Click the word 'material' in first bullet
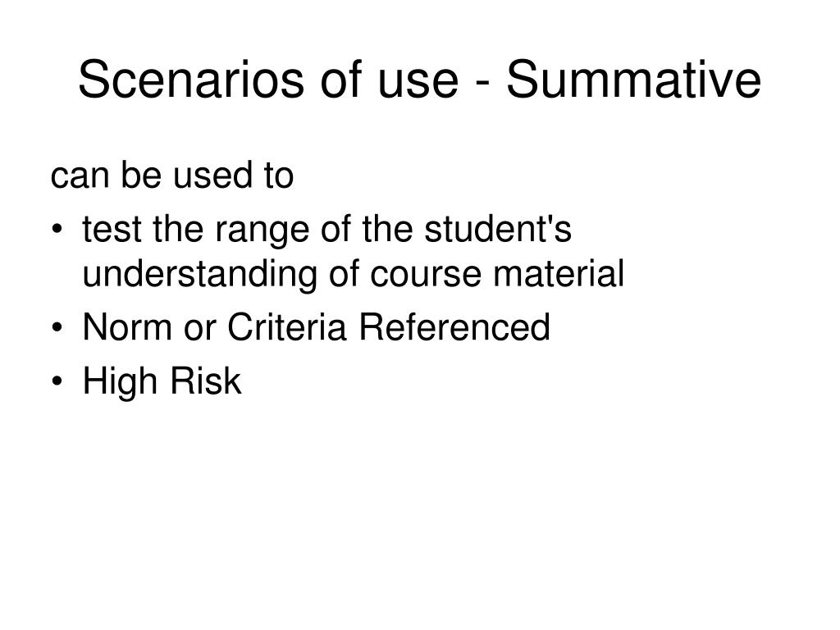 (558, 274)
